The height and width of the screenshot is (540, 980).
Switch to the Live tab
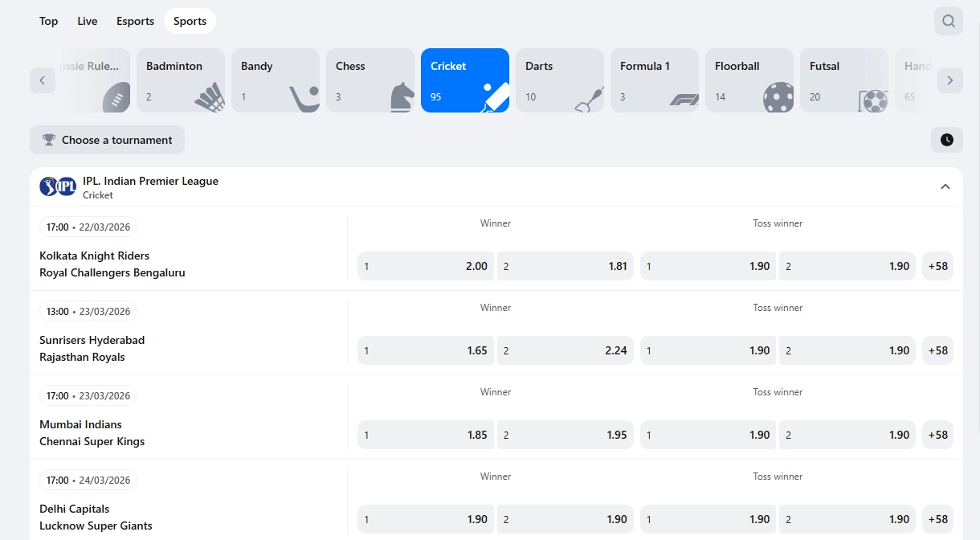click(x=88, y=21)
